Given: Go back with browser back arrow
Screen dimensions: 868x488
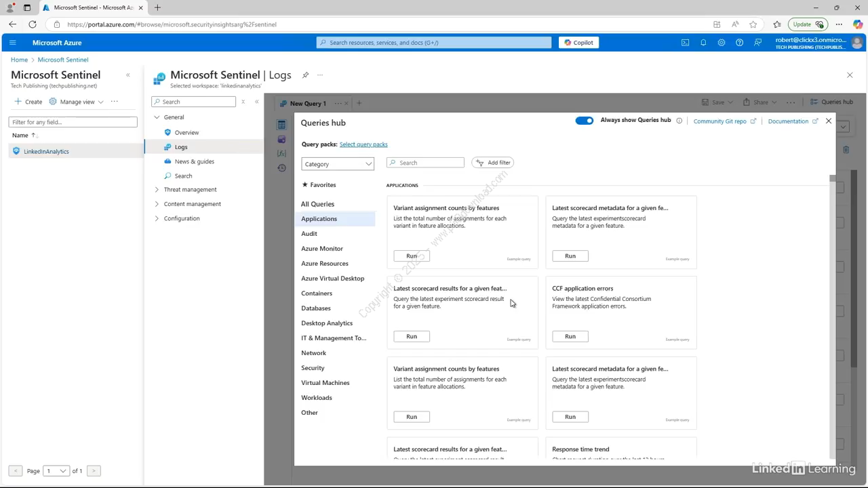Looking at the screenshot, I should 12,24.
